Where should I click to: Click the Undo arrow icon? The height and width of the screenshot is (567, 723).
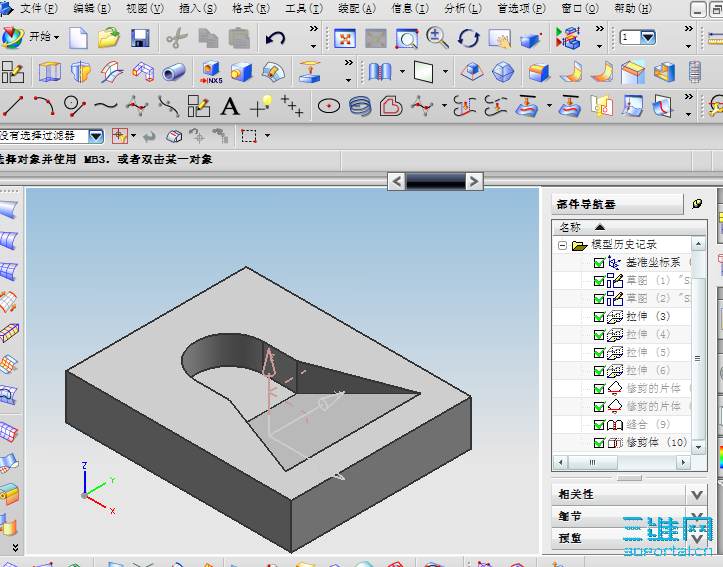tap(275, 38)
